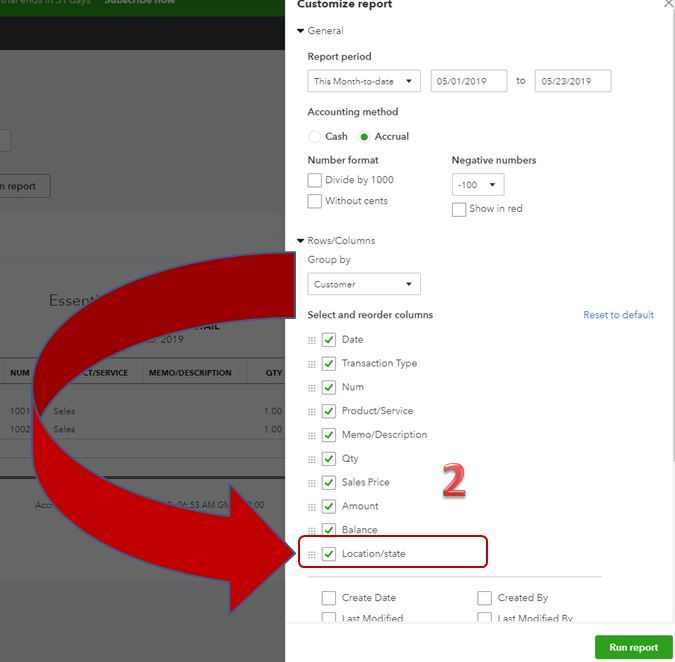
Task: Uncheck the Num column checkbox
Action: (328, 387)
